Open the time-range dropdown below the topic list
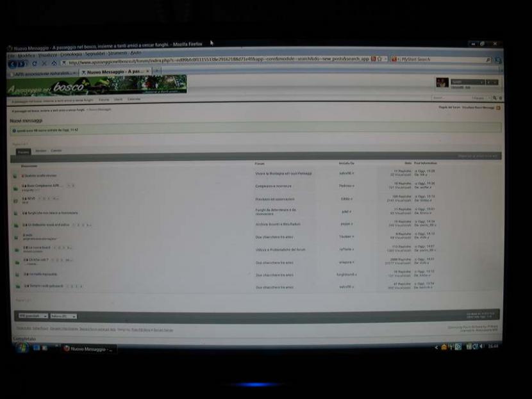The height and width of the screenshot is (399, 532). (31, 316)
